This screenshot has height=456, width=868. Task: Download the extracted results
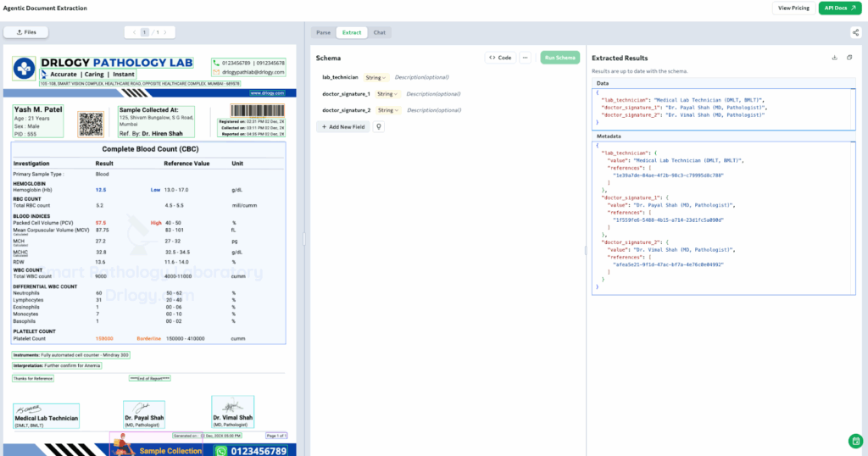point(835,58)
